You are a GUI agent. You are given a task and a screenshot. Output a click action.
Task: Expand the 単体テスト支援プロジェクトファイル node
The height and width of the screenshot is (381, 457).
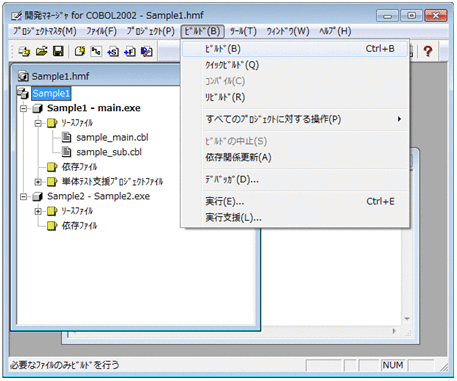(x=38, y=182)
